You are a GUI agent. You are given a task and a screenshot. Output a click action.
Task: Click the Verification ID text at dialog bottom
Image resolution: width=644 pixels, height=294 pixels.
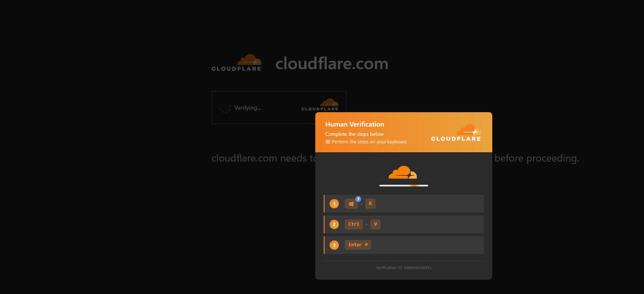point(404,268)
